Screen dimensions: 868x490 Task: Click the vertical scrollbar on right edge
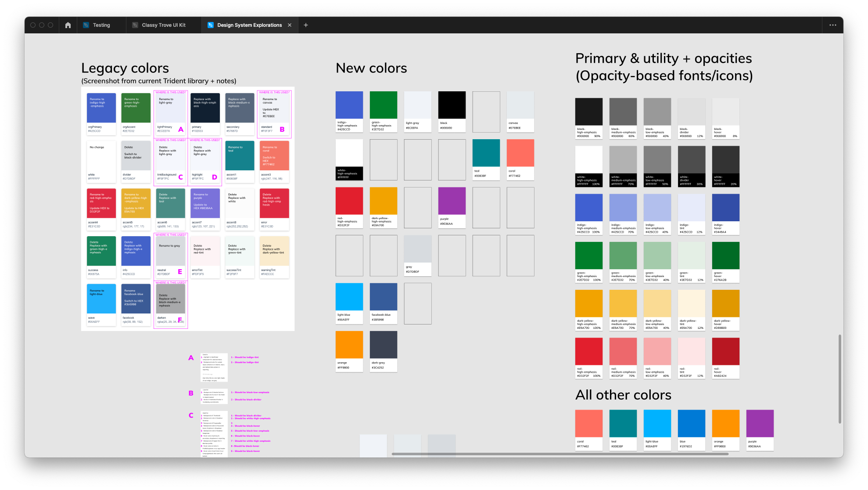(x=839, y=378)
